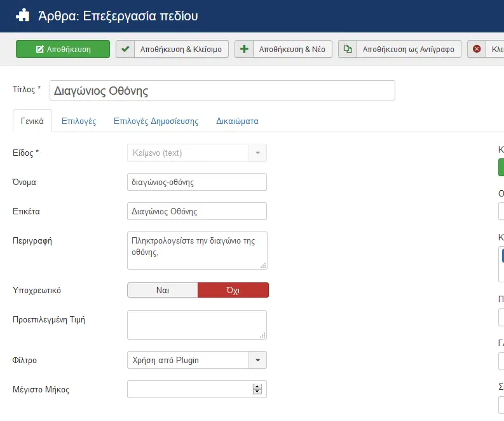Viewport: 504px width, 421px height.
Task: Go to the Δικαιώματα tab
Action: [237, 121]
